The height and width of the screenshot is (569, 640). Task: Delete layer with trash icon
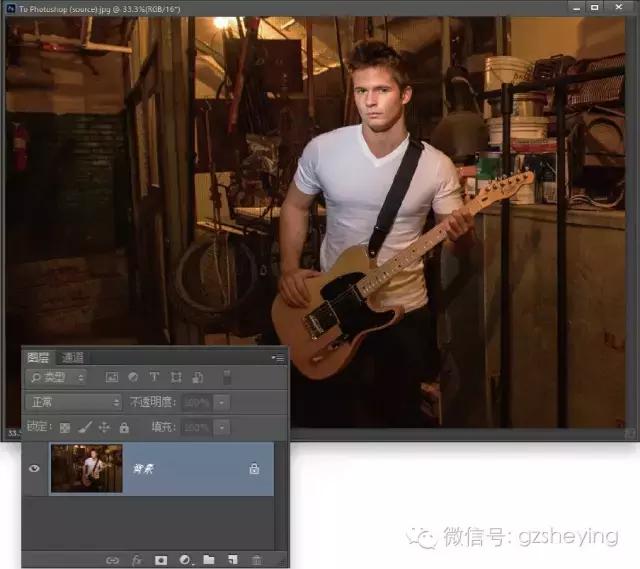(257, 560)
